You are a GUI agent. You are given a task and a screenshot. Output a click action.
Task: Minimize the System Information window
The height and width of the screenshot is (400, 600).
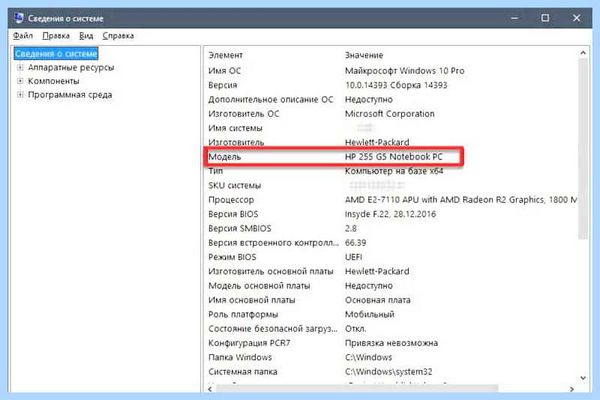(x=515, y=18)
